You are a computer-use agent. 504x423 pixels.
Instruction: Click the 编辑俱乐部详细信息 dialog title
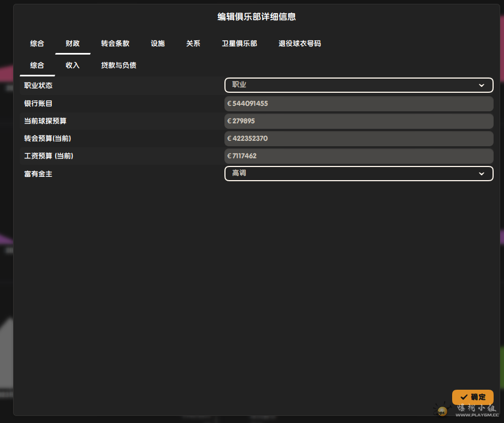pyautogui.click(x=257, y=17)
